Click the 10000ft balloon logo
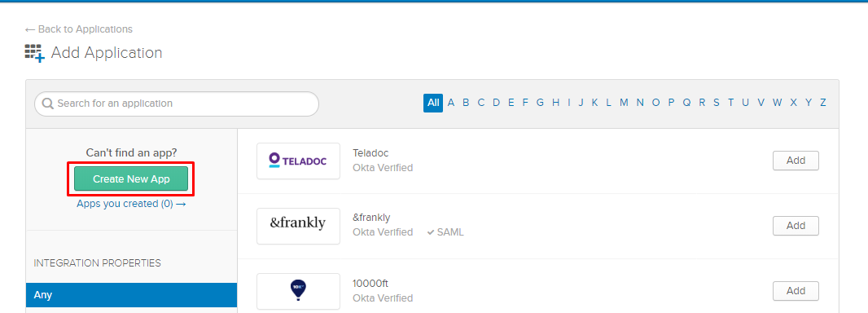Viewport: 868px width, 313px height. click(x=298, y=291)
